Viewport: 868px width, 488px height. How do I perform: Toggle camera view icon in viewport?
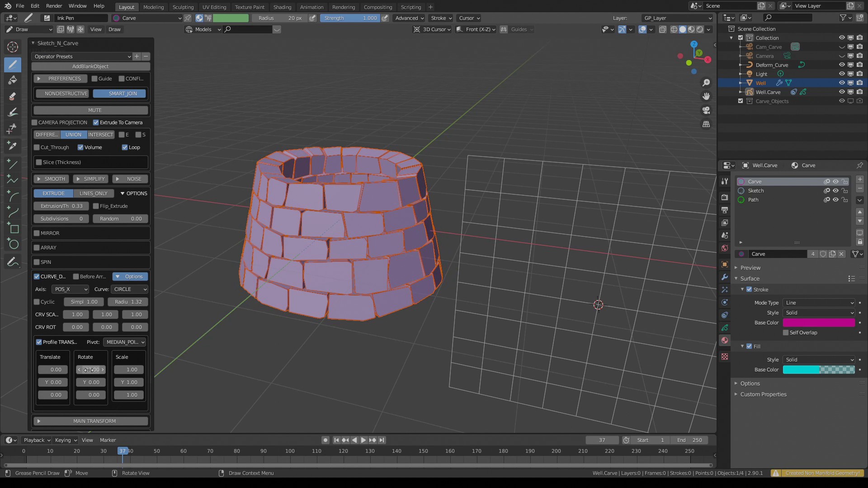[x=706, y=110]
